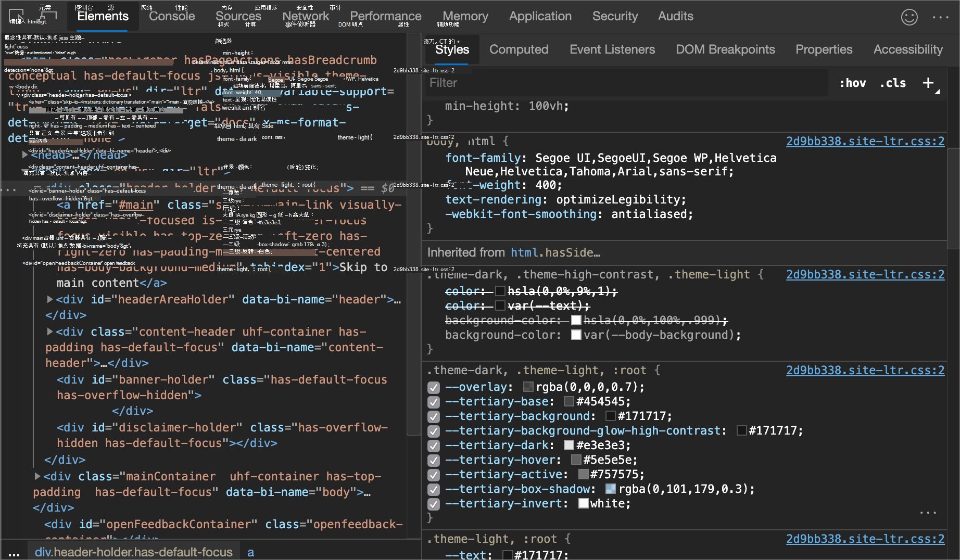Click the white --tertiary-invert swatch
960x560 pixels.
click(583, 503)
